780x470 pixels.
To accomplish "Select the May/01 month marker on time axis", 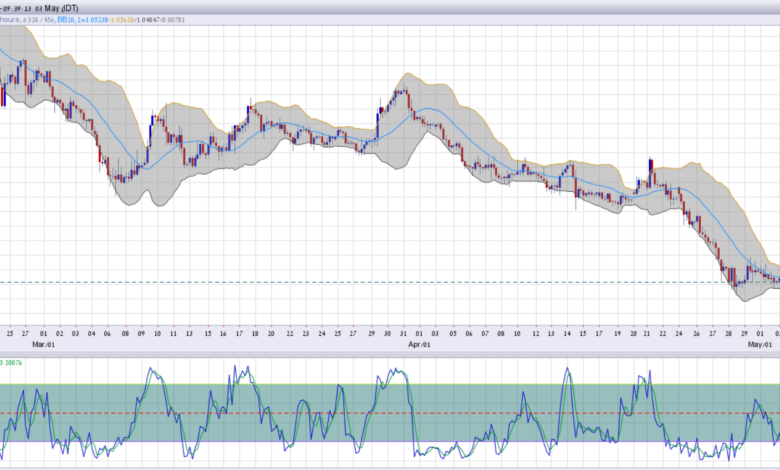I will [x=760, y=344].
